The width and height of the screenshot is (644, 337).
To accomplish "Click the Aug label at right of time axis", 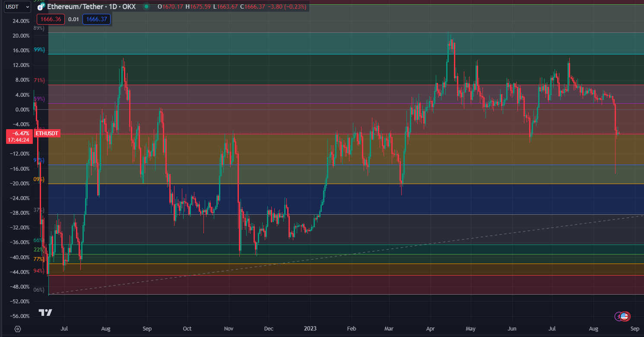I will (x=593, y=329).
